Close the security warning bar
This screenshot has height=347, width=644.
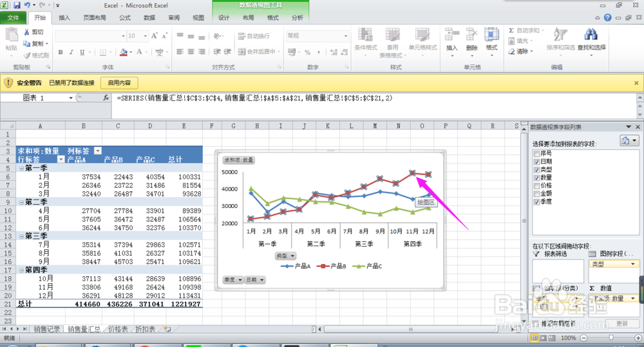coord(636,83)
